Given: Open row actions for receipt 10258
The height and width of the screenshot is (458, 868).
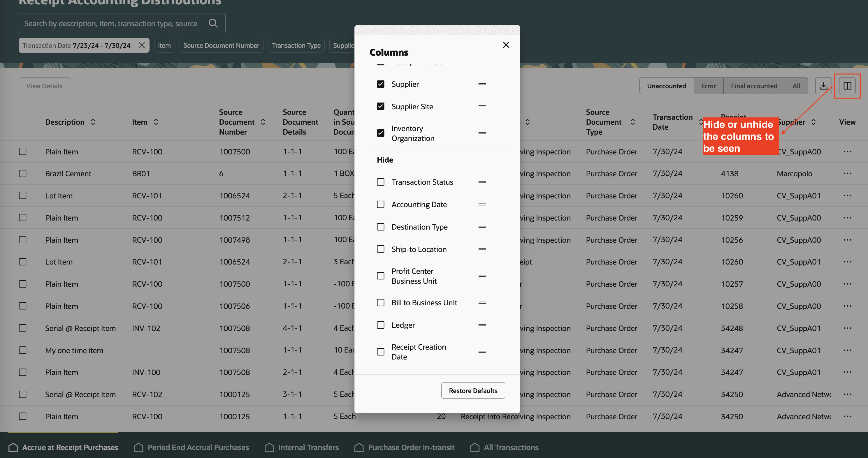Looking at the screenshot, I should tap(847, 306).
